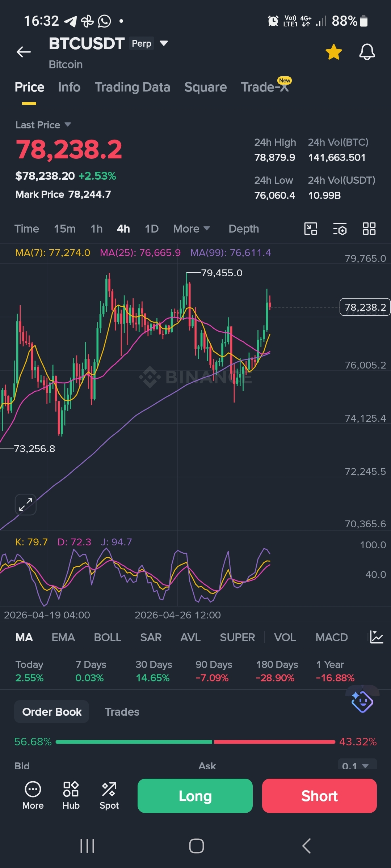The height and width of the screenshot is (868, 391).
Task: Select the 1h chart interval
Action: pyautogui.click(x=97, y=229)
